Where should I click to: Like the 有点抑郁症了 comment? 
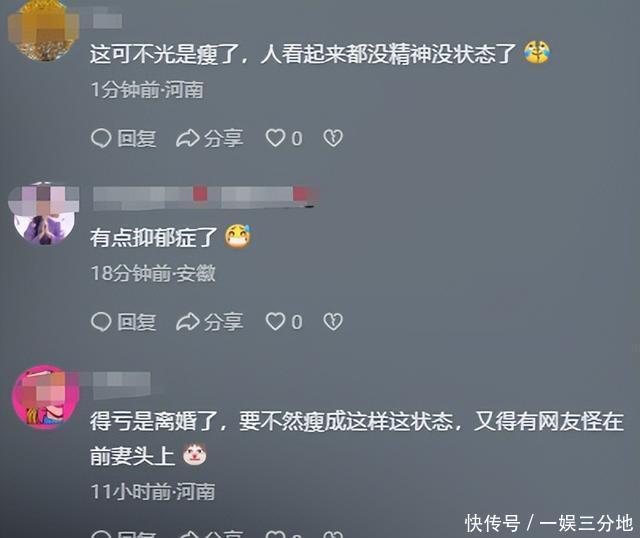pos(284,322)
